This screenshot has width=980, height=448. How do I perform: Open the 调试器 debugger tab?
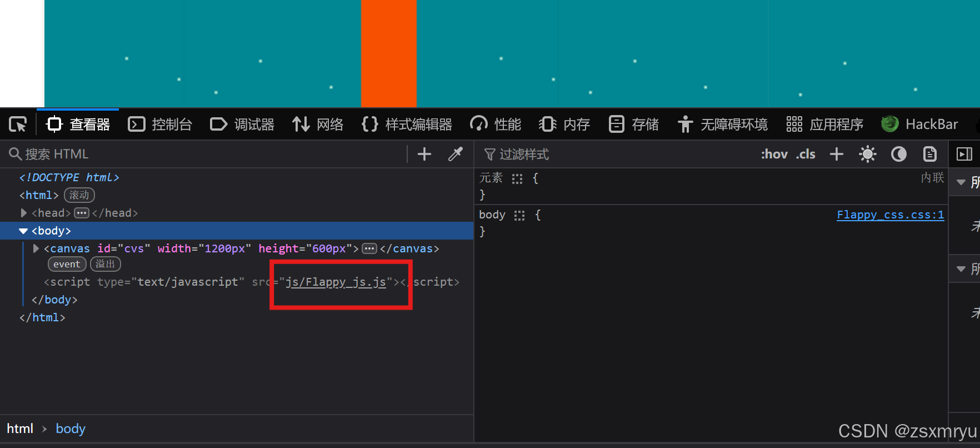(x=242, y=124)
